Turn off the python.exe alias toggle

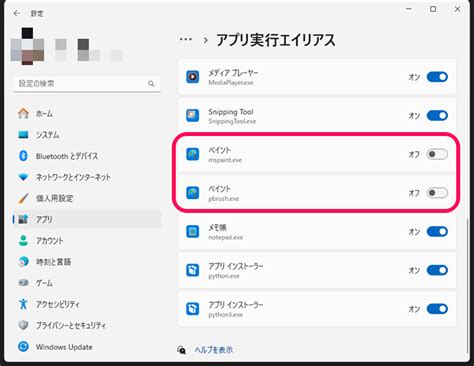pyautogui.click(x=437, y=270)
